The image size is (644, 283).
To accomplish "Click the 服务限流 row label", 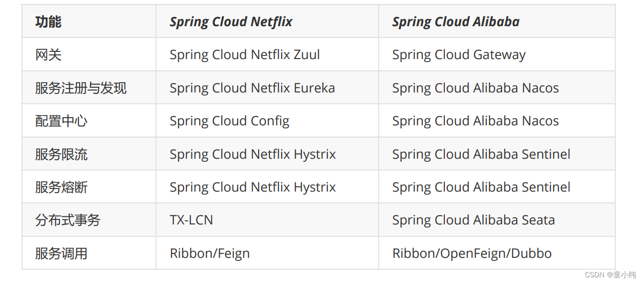I will pos(61,154).
